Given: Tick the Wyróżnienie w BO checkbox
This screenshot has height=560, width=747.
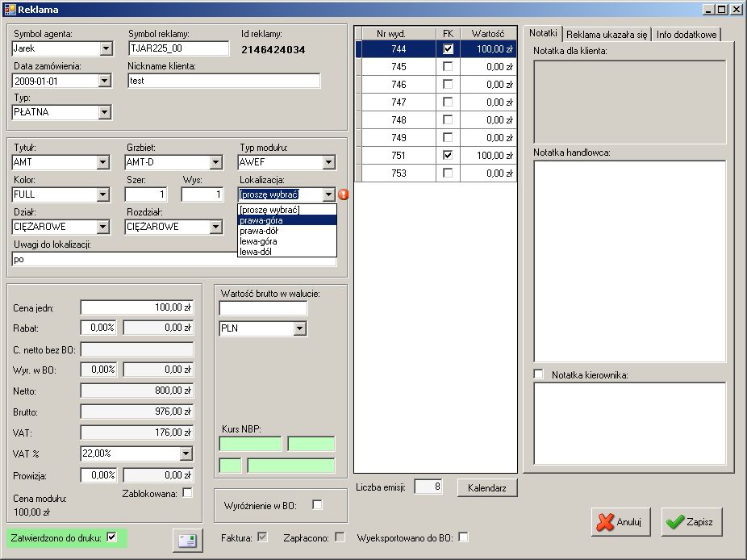Looking at the screenshot, I should click(317, 505).
